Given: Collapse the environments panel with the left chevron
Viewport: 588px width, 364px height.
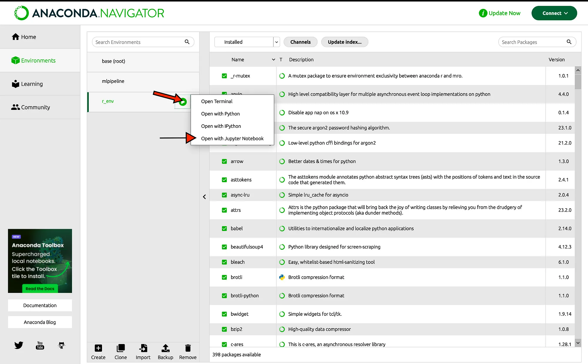Looking at the screenshot, I should click(x=204, y=197).
